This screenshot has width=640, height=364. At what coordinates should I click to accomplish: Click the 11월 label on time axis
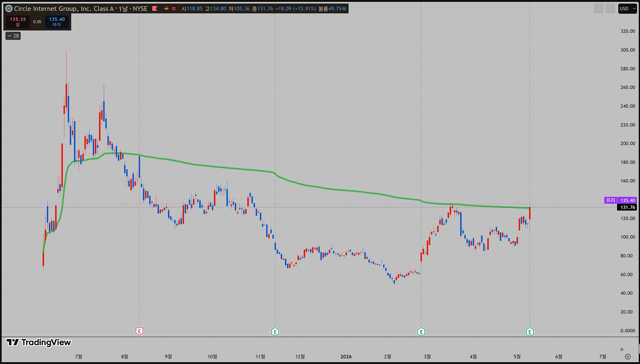[x=260, y=357]
